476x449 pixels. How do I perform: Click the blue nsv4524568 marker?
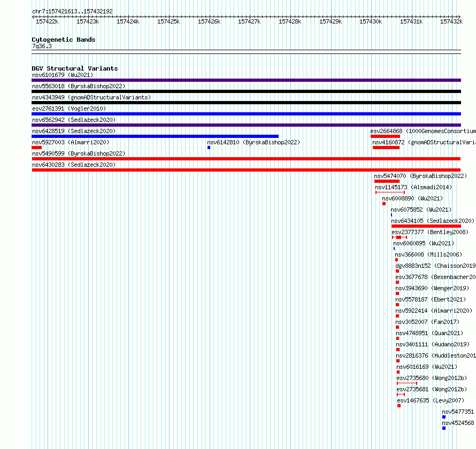(444, 428)
